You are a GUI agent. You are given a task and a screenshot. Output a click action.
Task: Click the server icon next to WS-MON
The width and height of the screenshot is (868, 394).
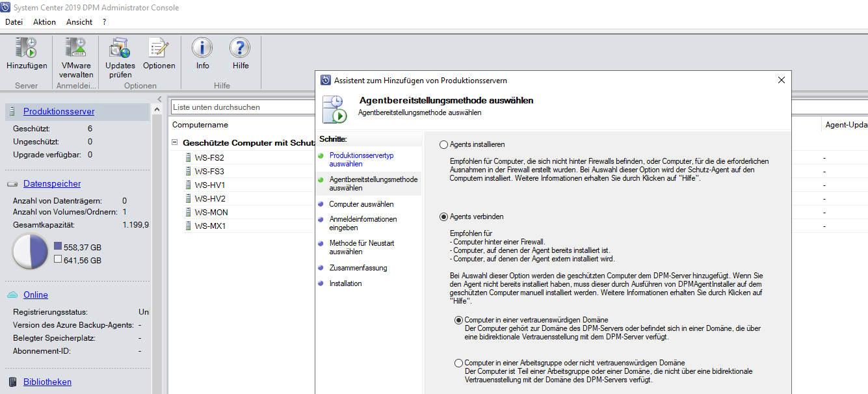point(188,212)
